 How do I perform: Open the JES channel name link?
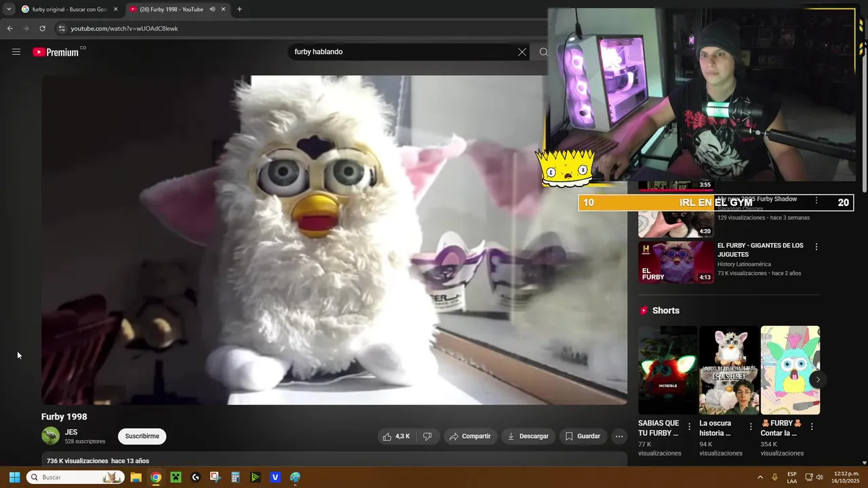(71, 432)
